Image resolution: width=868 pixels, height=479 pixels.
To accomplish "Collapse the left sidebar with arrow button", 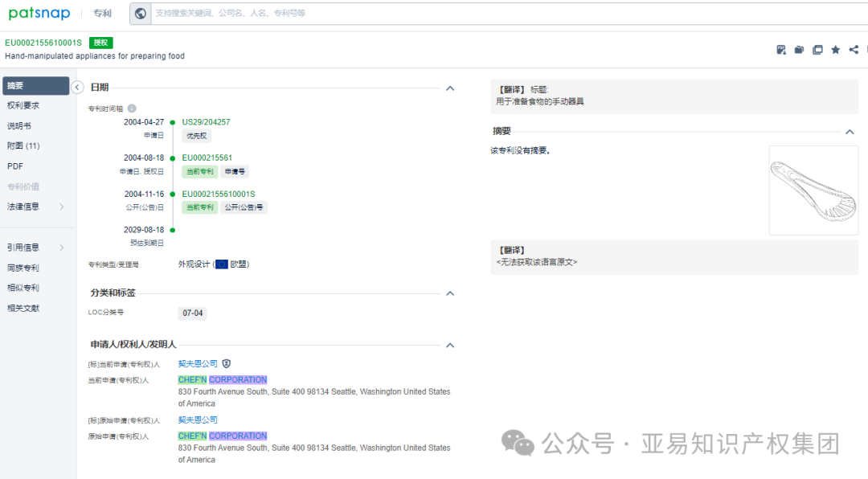I will [77, 87].
